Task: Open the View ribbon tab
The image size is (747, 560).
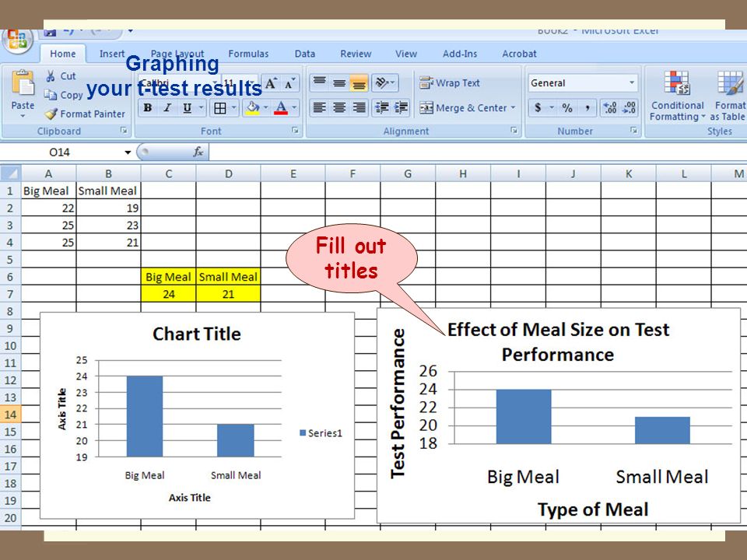Action: tap(406, 54)
